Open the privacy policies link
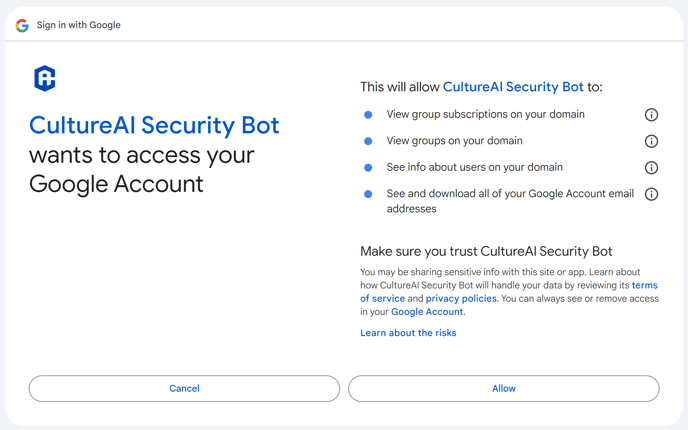Viewport: 688px width, 430px height. (x=461, y=298)
